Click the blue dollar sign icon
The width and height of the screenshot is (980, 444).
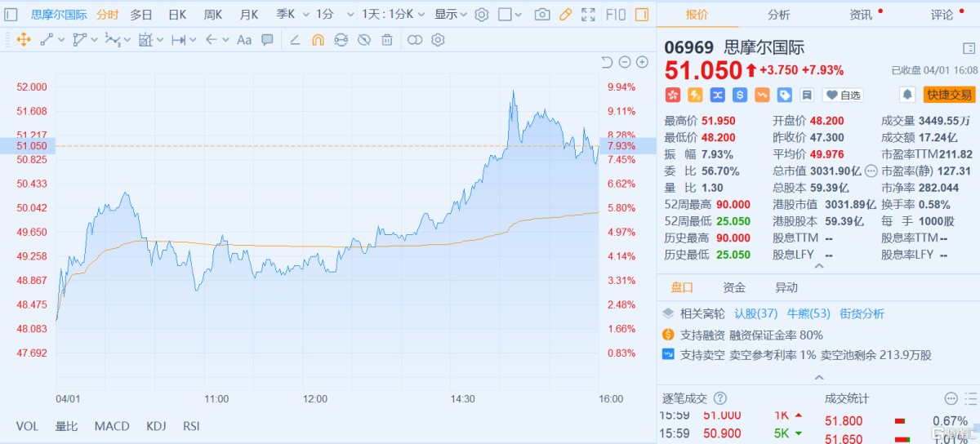click(740, 95)
